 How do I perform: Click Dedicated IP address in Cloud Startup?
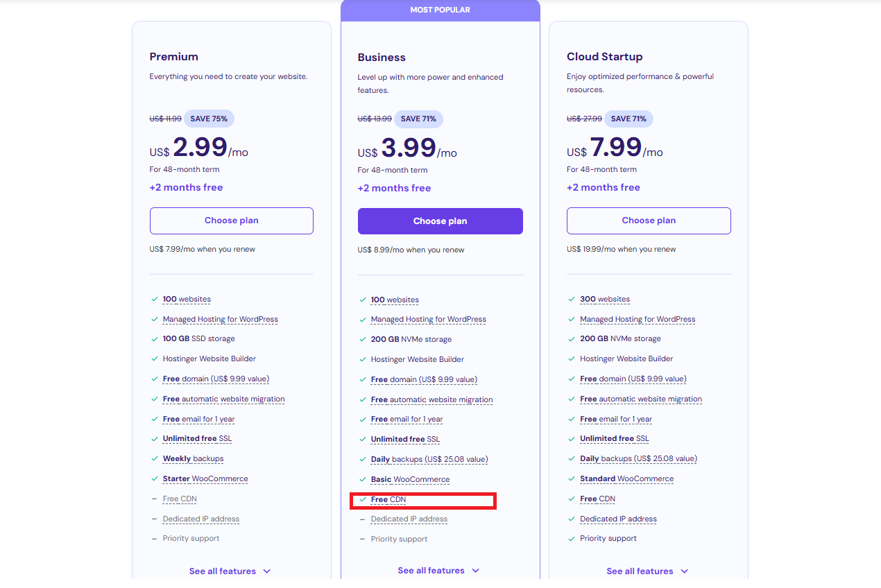[x=618, y=519]
